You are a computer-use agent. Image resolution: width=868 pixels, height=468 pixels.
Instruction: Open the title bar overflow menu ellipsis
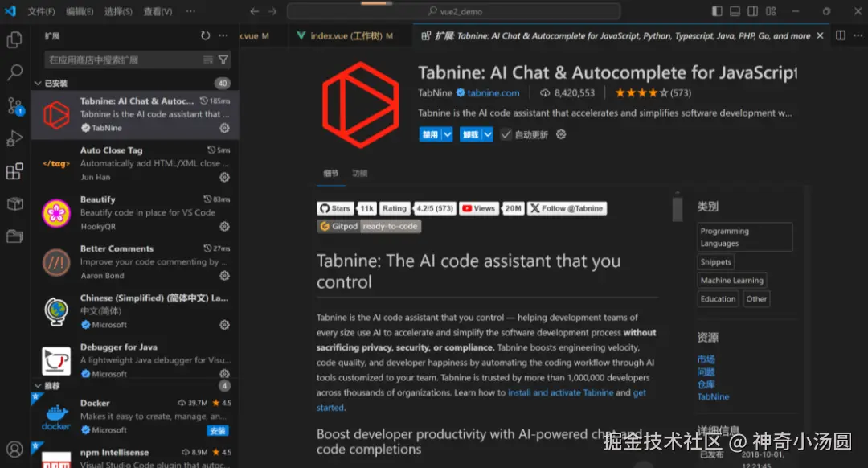(190, 11)
